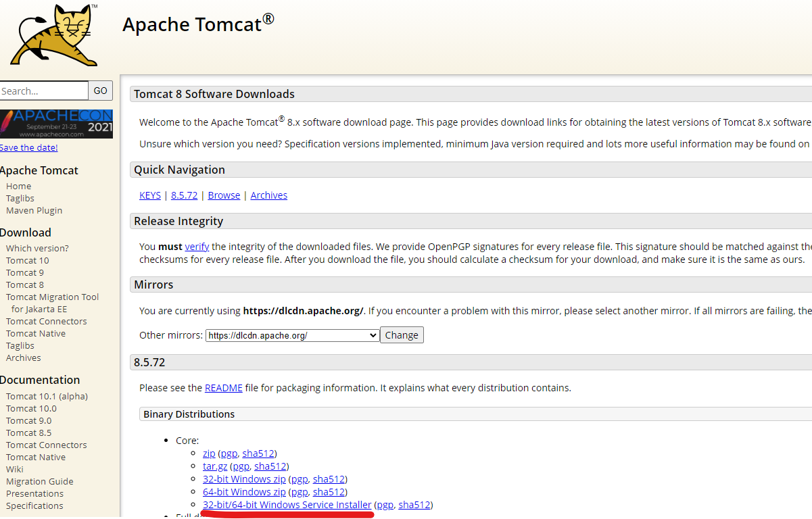The width and height of the screenshot is (812, 519).
Task: Open the README file link
Action: pos(224,388)
